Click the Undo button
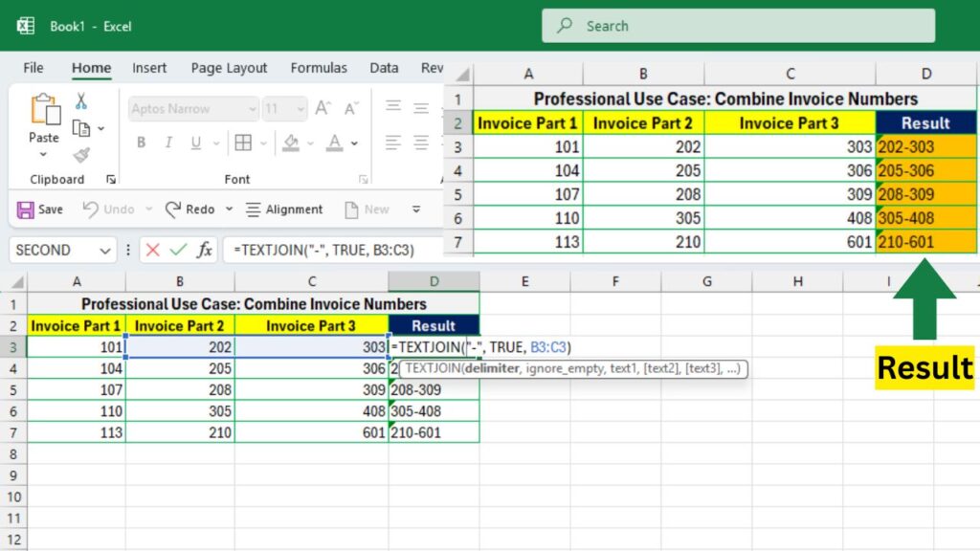 [x=109, y=209]
